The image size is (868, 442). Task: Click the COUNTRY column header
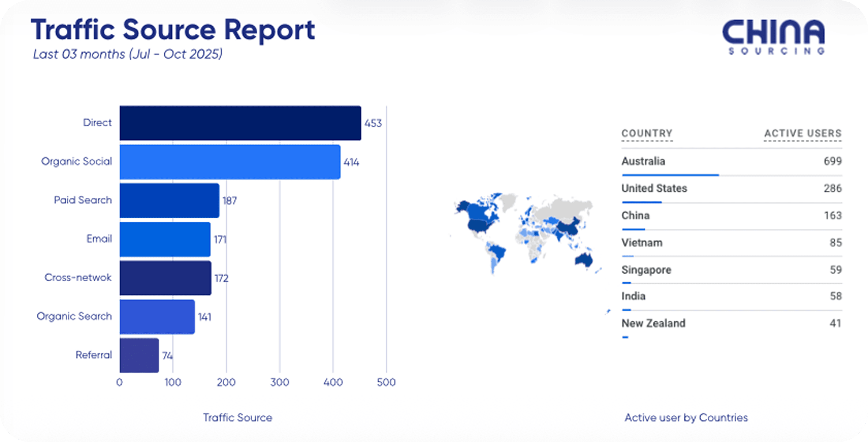tap(647, 133)
